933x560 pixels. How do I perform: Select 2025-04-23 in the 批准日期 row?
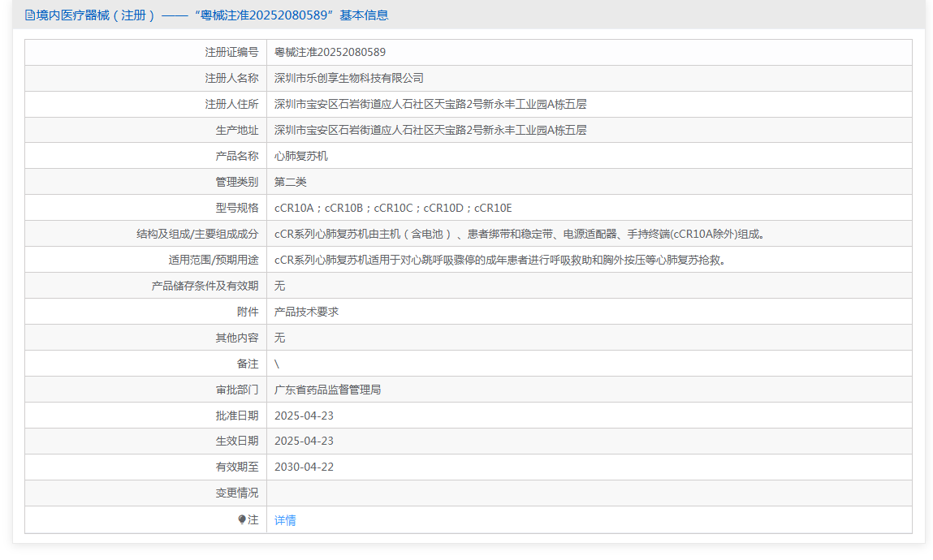tap(304, 416)
